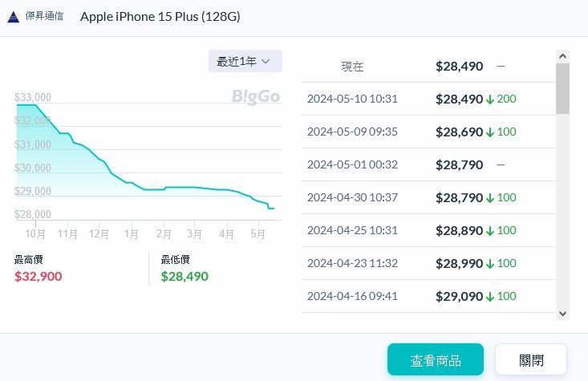Click the 傑昇通信 store logo icon
The width and height of the screenshot is (588, 381).
[13, 17]
